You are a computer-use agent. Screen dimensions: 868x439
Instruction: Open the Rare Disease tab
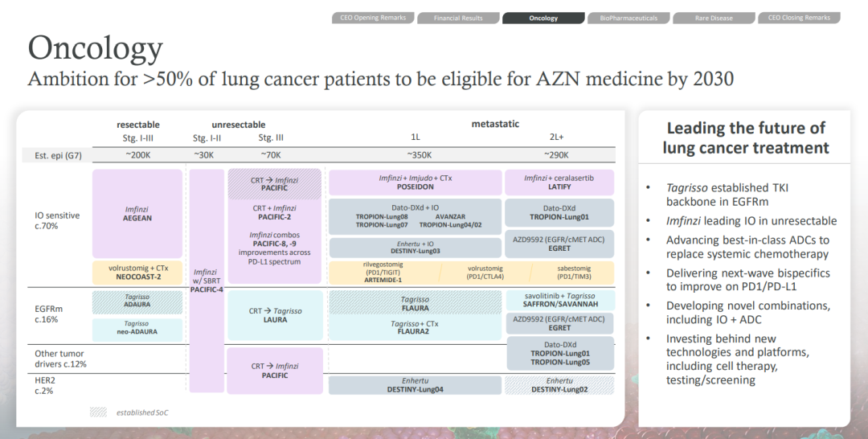click(714, 18)
